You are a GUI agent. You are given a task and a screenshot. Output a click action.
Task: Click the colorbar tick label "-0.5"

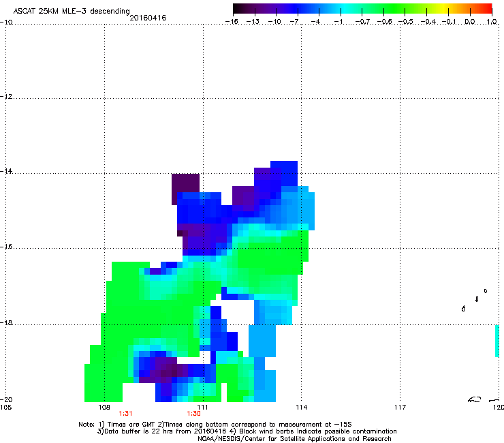click(406, 22)
